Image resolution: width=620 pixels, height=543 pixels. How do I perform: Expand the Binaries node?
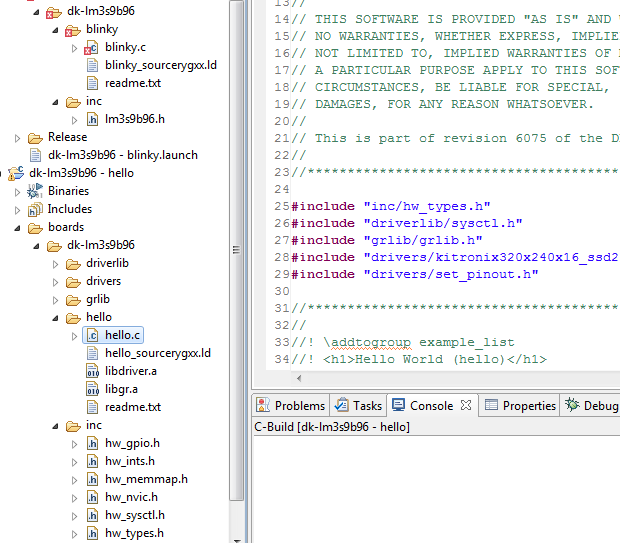click(x=17, y=192)
